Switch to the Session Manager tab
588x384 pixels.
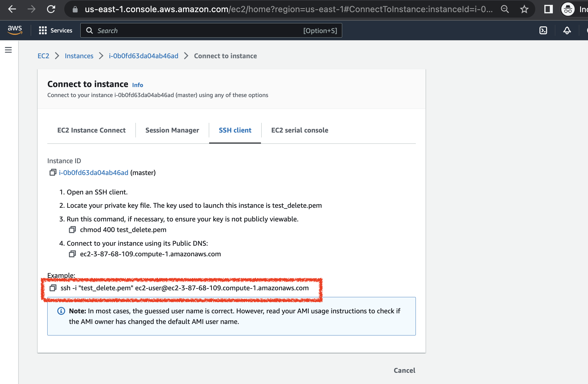point(172,130)
